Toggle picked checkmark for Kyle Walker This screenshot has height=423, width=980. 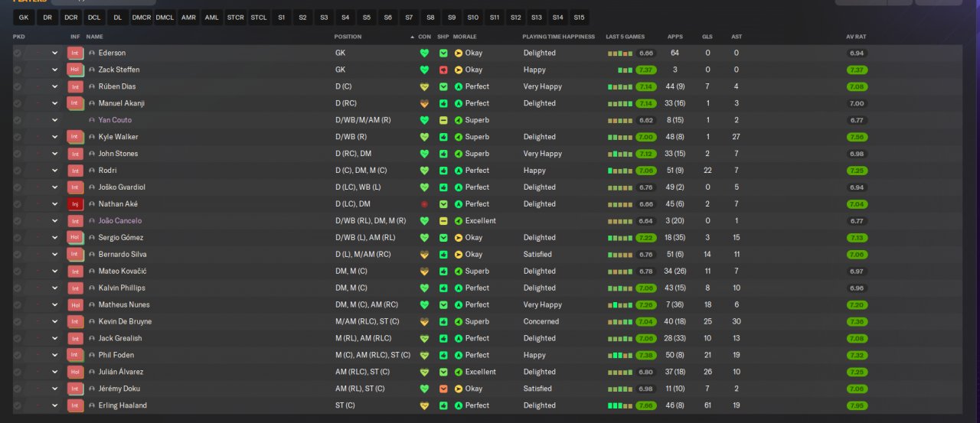(x=18, y=137)
